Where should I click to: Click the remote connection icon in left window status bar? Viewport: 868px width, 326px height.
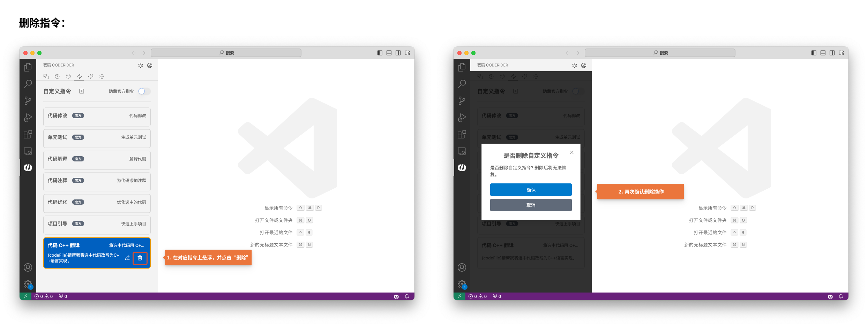click(x=25, y=296)
